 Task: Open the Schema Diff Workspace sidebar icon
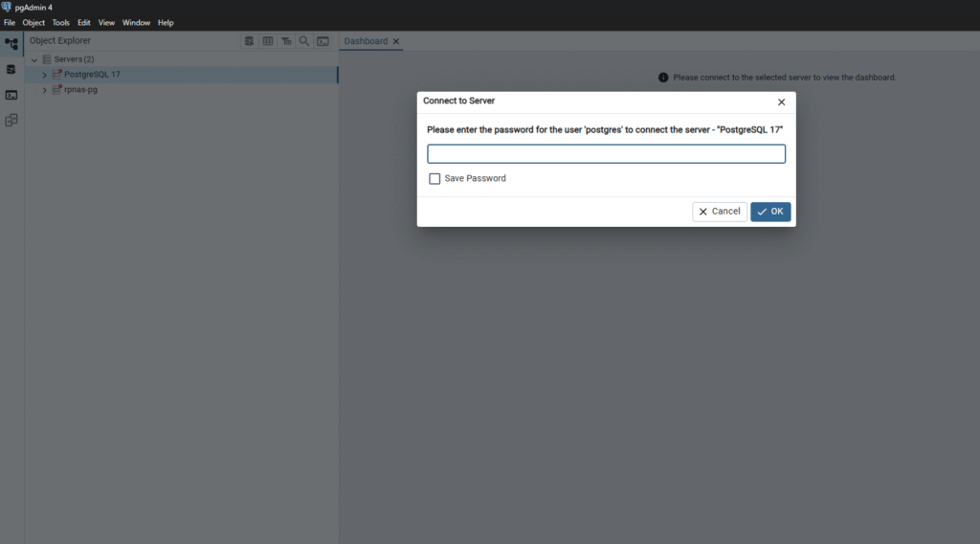(11, 121)
